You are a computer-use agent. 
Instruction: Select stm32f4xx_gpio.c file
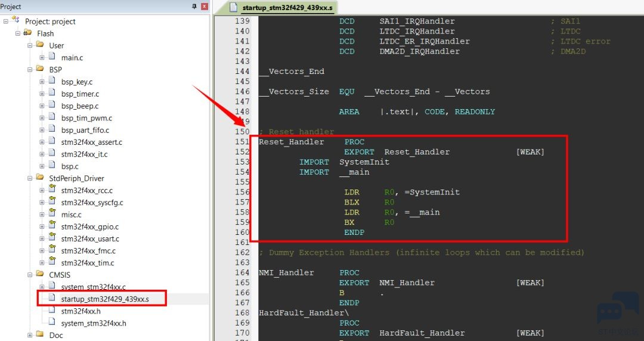[x=90, y=227]
